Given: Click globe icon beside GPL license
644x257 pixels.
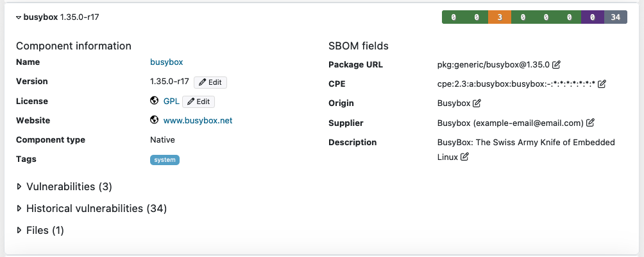Looking at the screenshot, I should [x=154, y=101].
